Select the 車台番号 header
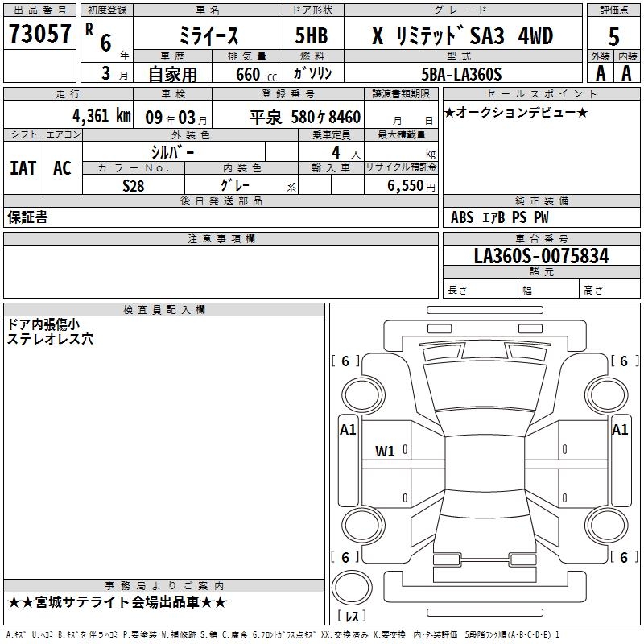Image resolution: width=644 pixels, height=644 pixels. (x=541, y=238)
